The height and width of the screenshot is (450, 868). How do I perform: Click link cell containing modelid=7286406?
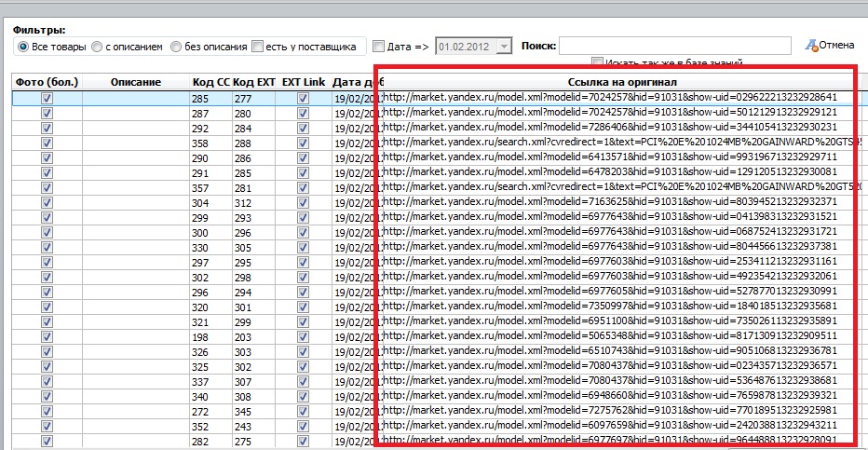622,128
